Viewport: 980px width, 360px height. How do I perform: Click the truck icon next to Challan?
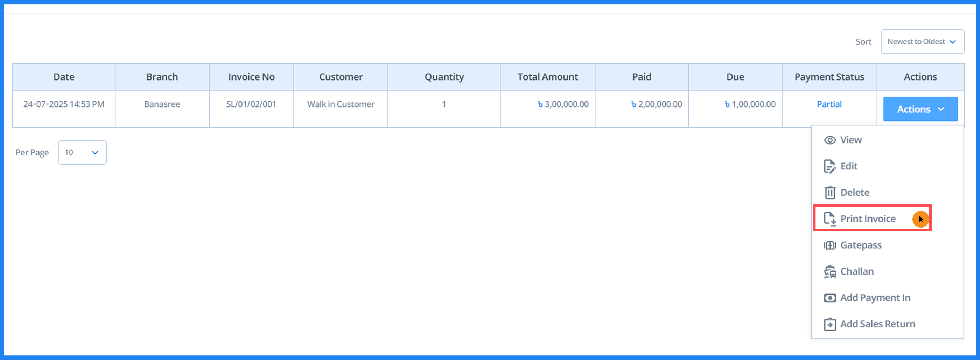tap(829, 271)
